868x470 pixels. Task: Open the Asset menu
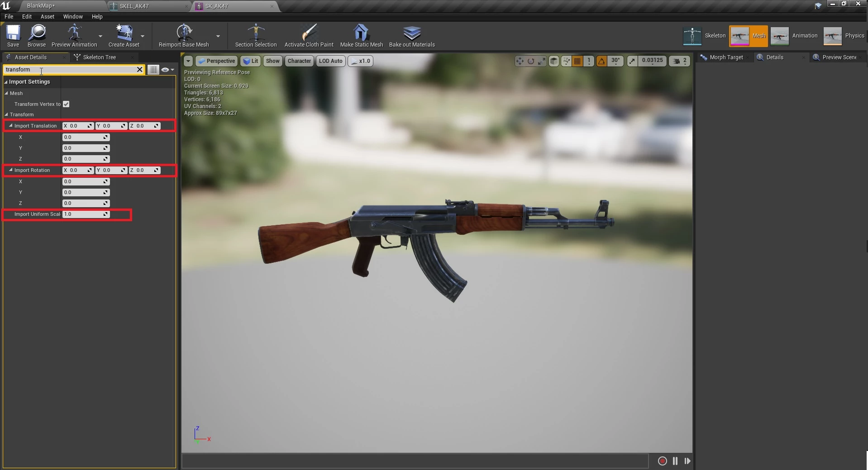48,16
